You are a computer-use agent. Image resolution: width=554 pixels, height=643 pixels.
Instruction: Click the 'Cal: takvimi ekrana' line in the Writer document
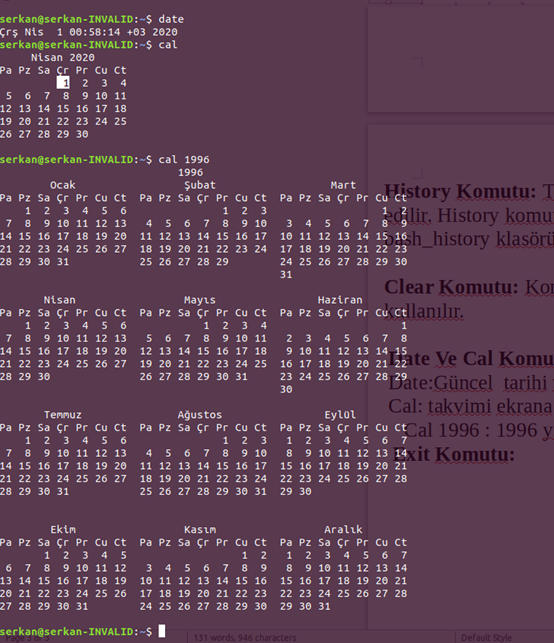coord(470,407)
